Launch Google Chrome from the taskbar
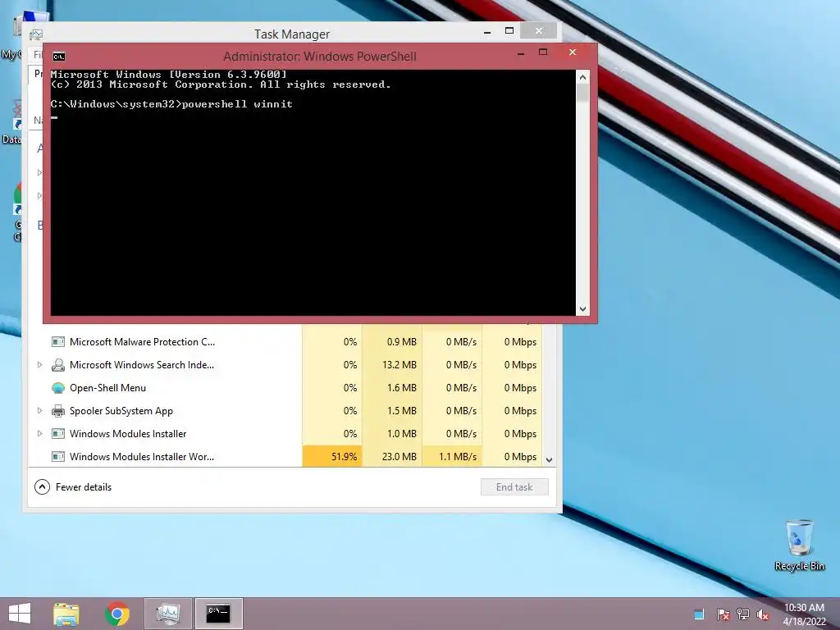840x630 pixels. (x=117, y=614)
